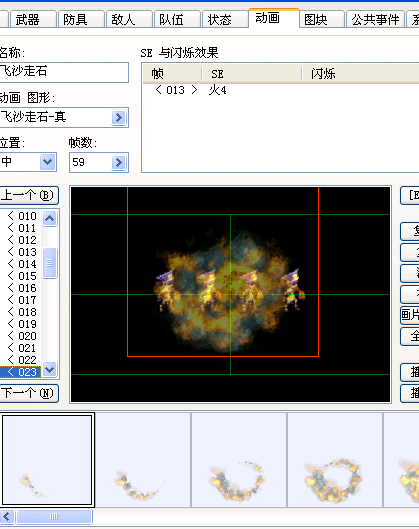This screenshot has width=419, height=529.
Task: Open the animation graphic picker arrow
Action: point(118,117)
